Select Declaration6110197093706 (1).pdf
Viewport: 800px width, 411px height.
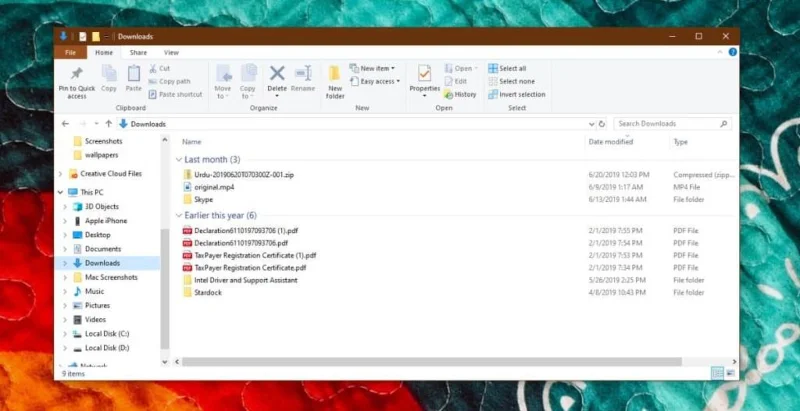(x=246, y=230)
